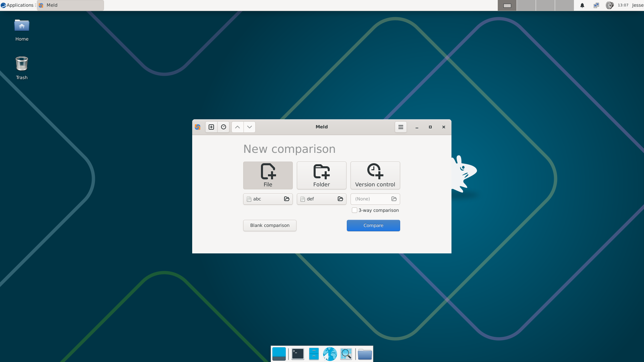
Task: Close the Meld window
Action: click(x=444, y=127)
